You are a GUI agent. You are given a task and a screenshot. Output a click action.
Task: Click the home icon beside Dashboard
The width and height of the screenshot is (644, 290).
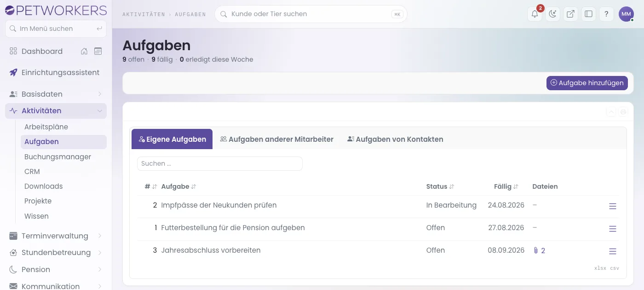point(84,51)
